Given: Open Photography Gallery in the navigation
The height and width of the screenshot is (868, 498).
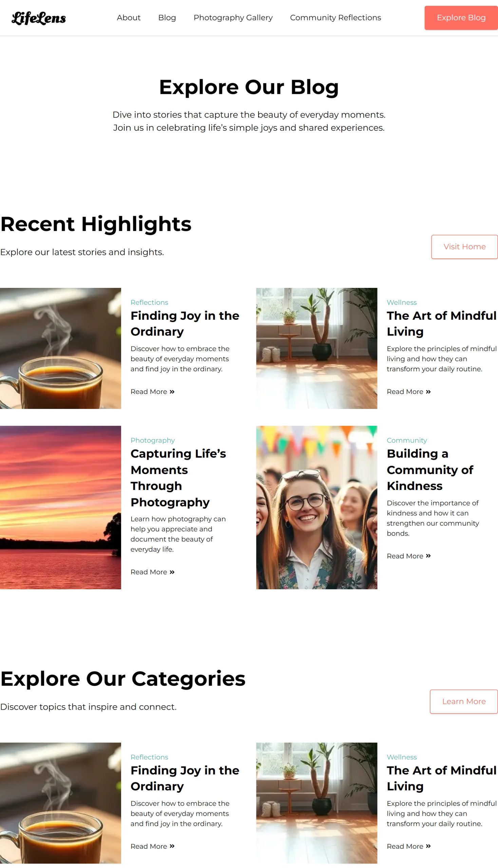Looking at the screenshot, I should click(233, 18).
